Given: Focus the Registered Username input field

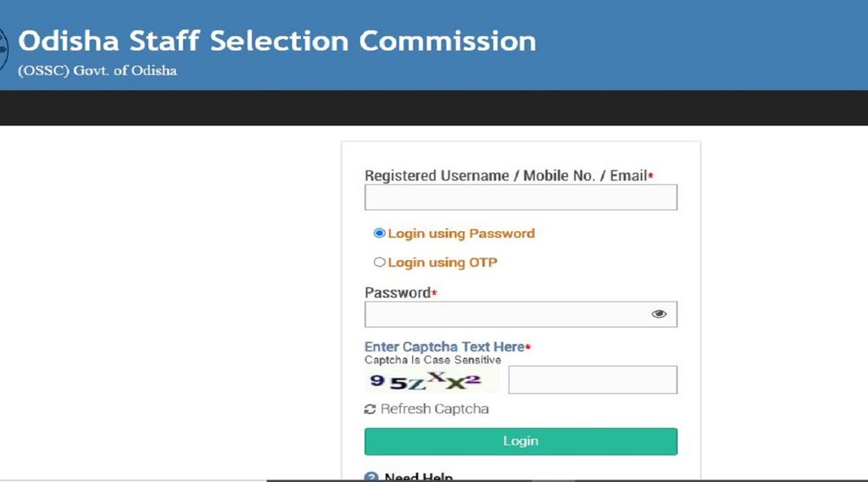Looking at the screenshot, I should (520, 197).
